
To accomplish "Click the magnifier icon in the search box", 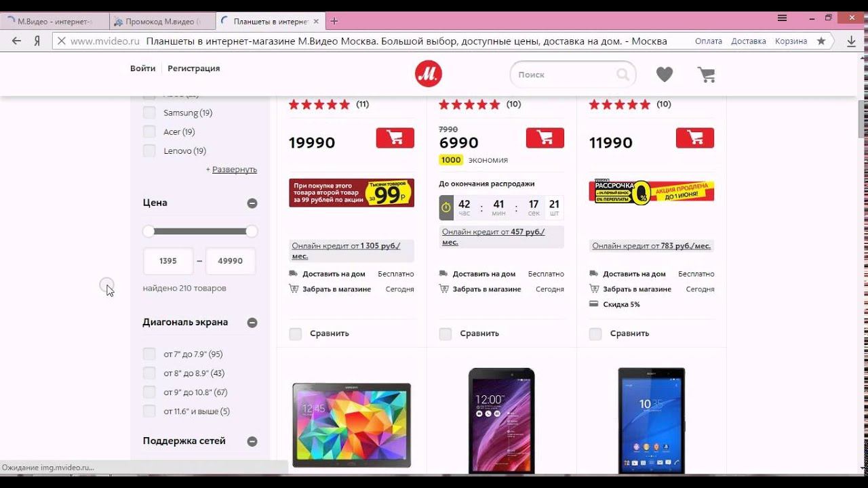I will 623,75.
